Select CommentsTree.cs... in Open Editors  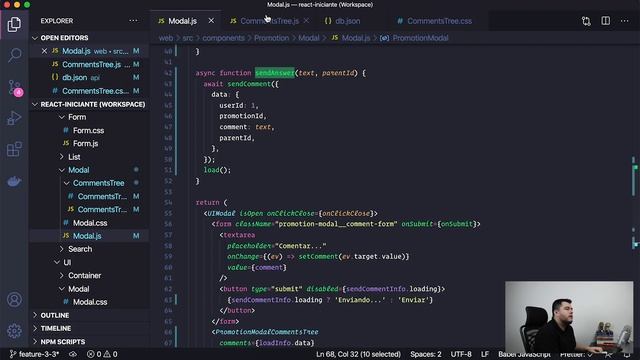tap(89, 91)
